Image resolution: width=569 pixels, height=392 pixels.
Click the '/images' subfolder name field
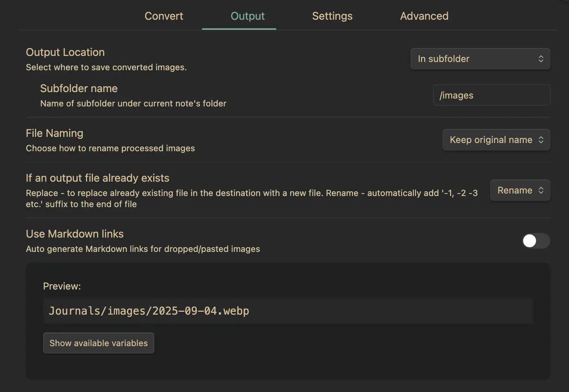(x=491, y=95)
